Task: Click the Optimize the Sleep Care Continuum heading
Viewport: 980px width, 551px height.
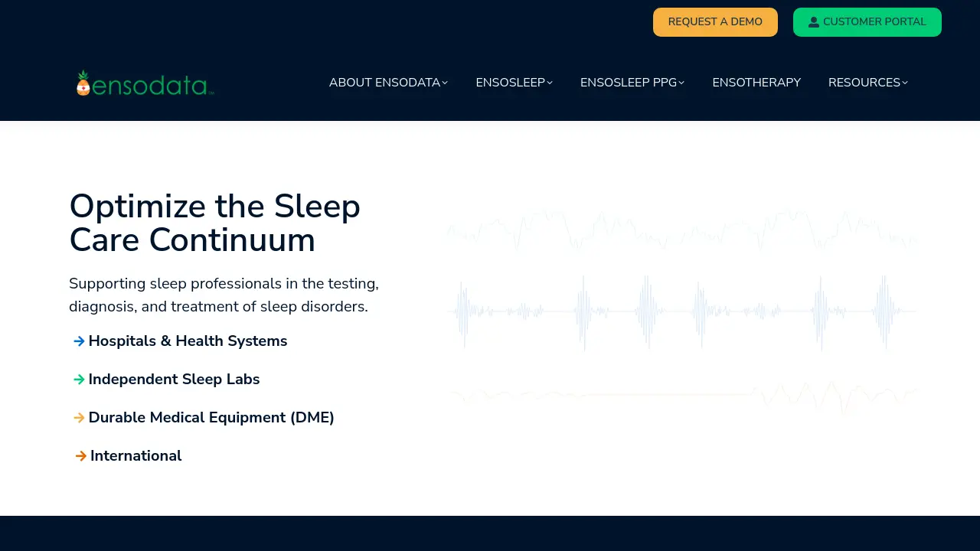Action: click(215, 223)
